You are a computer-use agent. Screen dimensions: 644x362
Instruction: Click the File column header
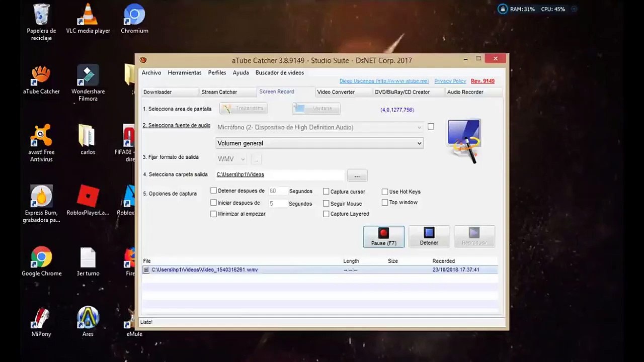[147, 261]
